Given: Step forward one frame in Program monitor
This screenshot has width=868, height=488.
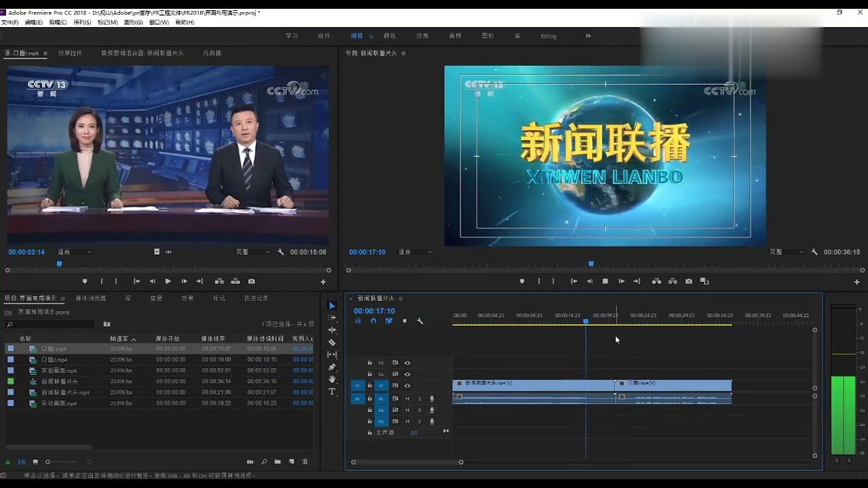Looking at the screenshot, I should [x=621, y=281].
